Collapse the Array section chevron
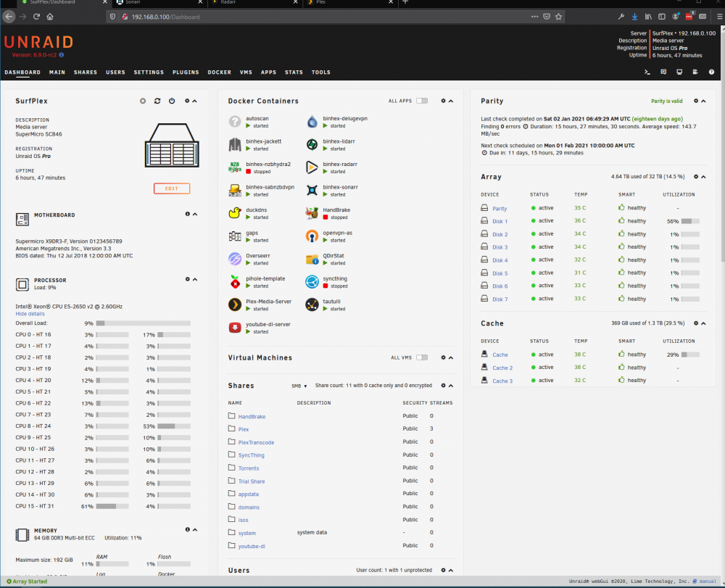725x588 pixels. point(703,177)
